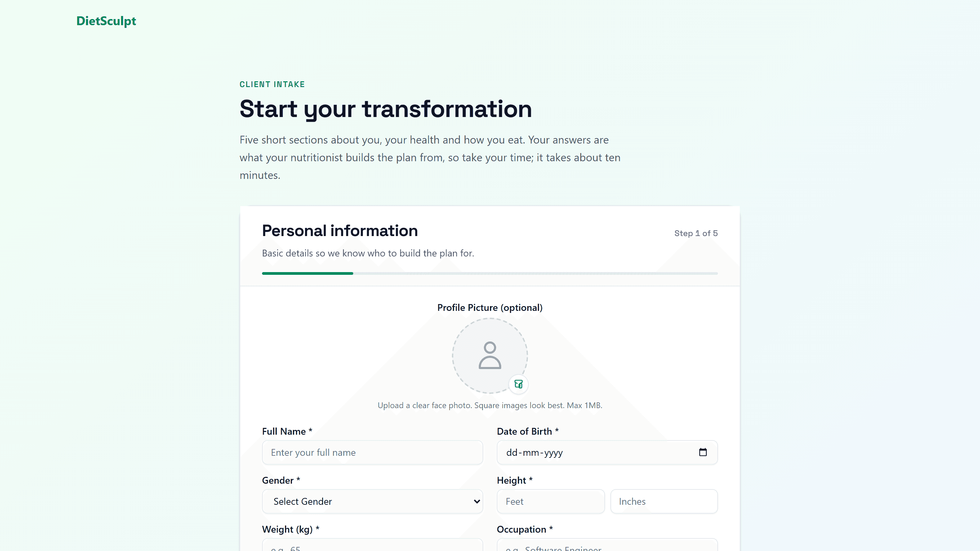
Task: Click the Occupation input field
Action: coord(607,545)
